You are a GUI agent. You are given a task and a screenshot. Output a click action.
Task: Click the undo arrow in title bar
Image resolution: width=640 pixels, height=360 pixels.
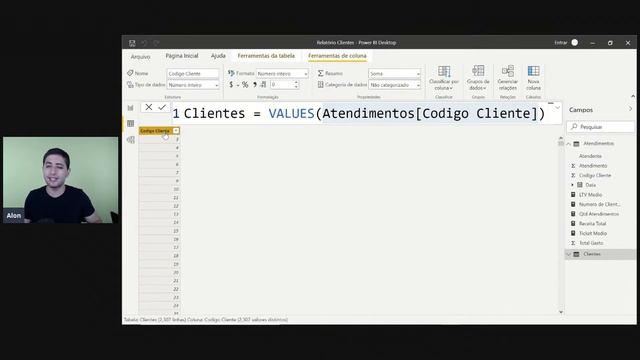pyautogui.click(x=144, y=43)
